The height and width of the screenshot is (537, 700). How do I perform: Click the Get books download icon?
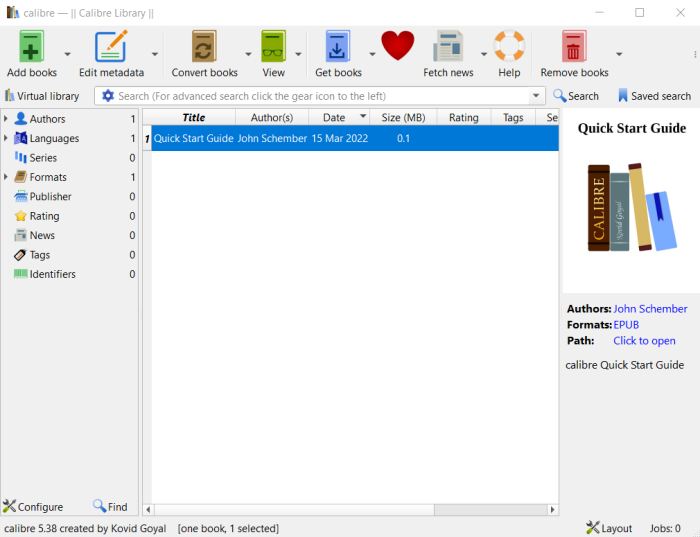[x=338, y=46]
